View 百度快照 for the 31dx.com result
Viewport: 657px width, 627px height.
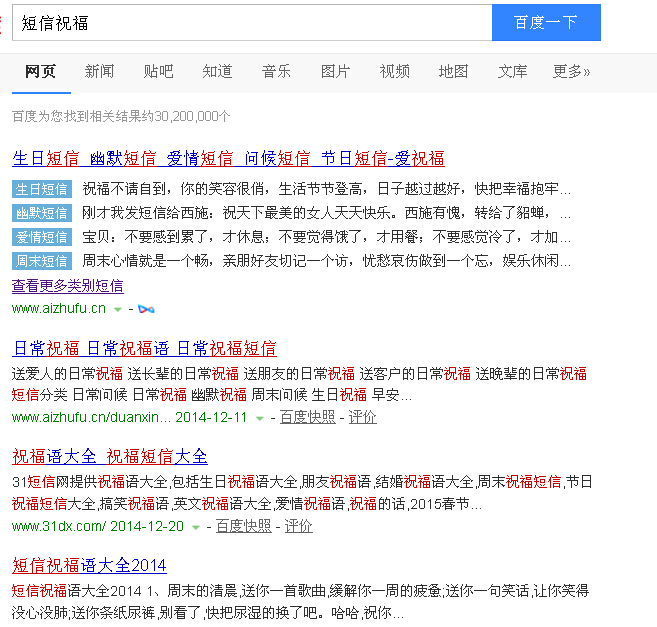(243, 526)
